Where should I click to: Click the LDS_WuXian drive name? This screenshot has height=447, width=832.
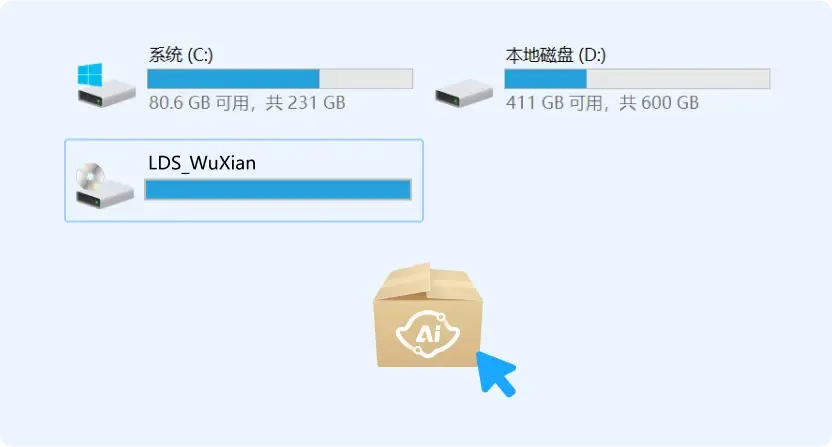202,163
